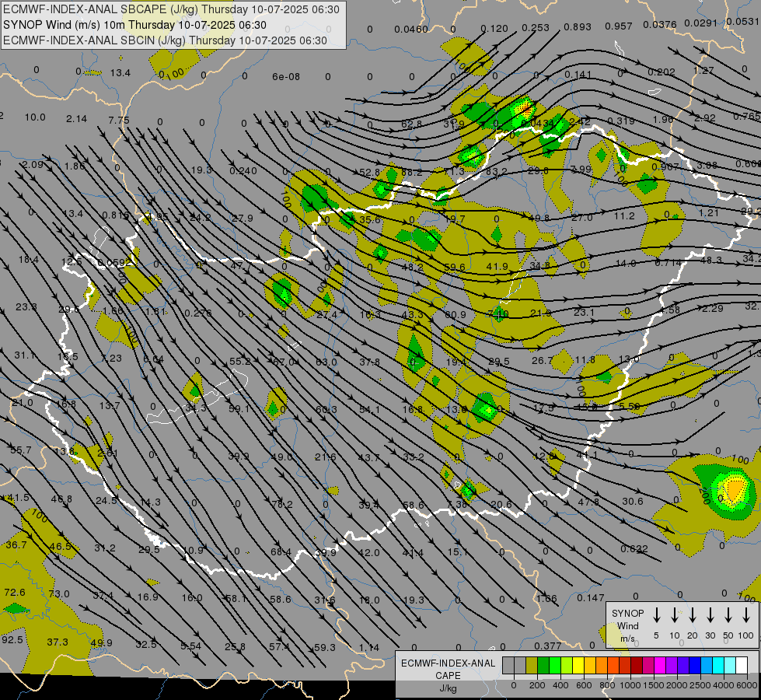Pick the dark red swatch right of the 1000 tick
The width and height of the screenshot is (761, 700).
coord(637,665)
